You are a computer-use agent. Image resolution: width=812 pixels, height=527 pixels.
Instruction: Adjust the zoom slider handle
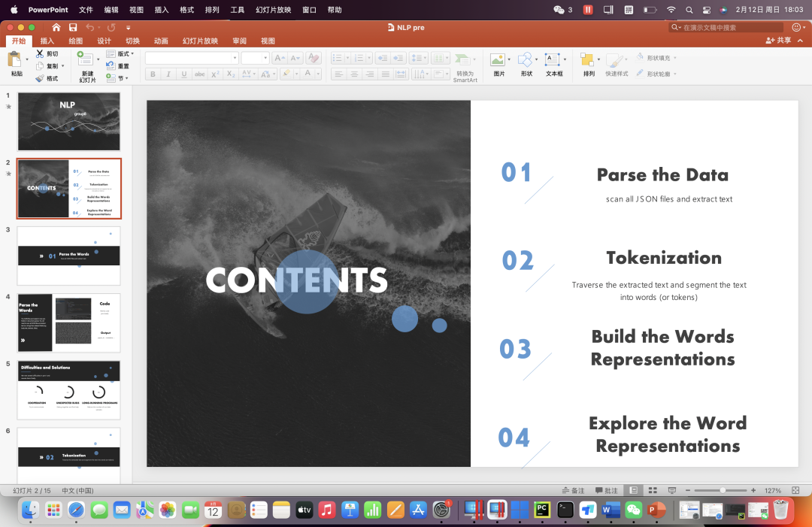[x=723, y=490]
